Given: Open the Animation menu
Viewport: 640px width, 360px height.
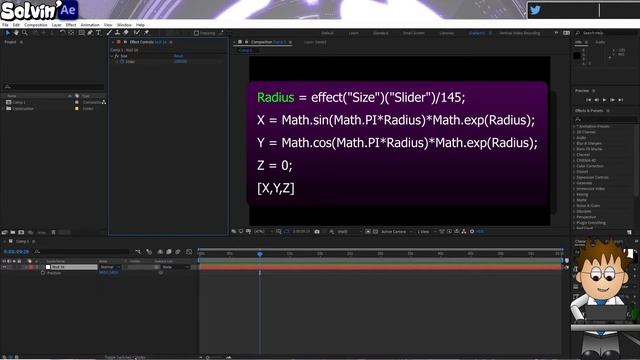Looking at the screenshot, I should tap(90, 25).
